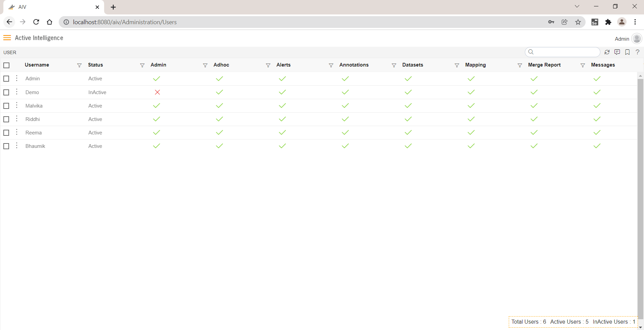Viewport: 644px width, 330px height.
Task: Filter the Adhoc column
Action: click(268, 65)
